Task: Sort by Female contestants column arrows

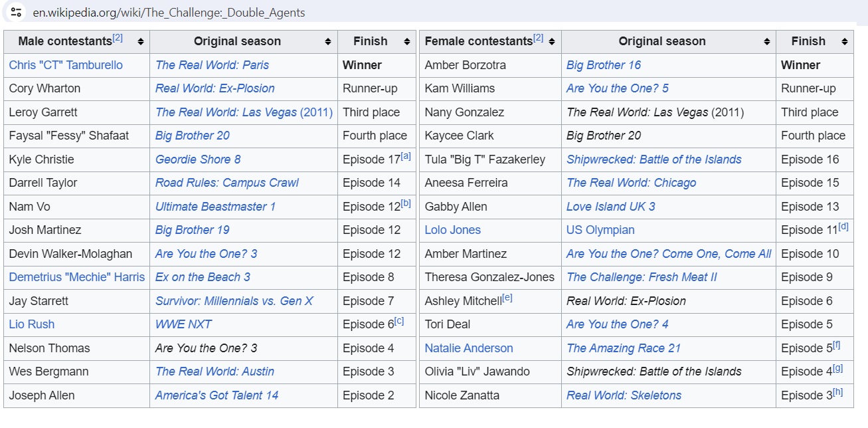Action: point(552,42)
